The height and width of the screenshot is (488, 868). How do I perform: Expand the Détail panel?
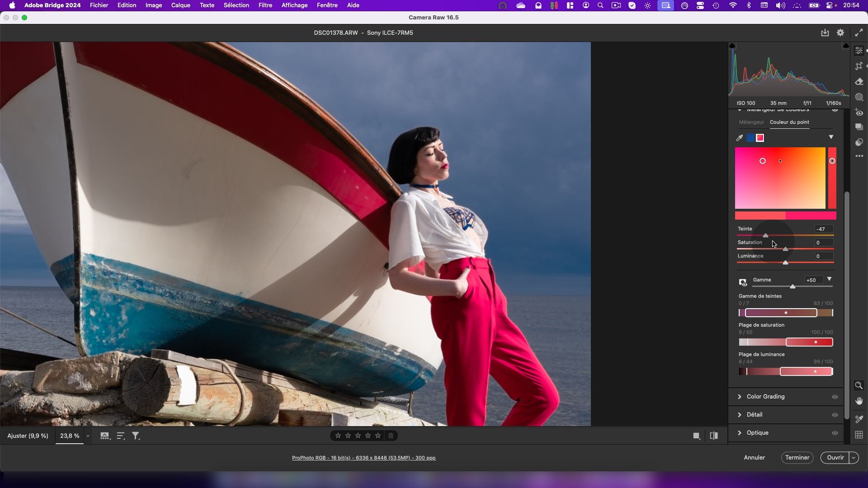pyautogui.click(x=740, y=415)
